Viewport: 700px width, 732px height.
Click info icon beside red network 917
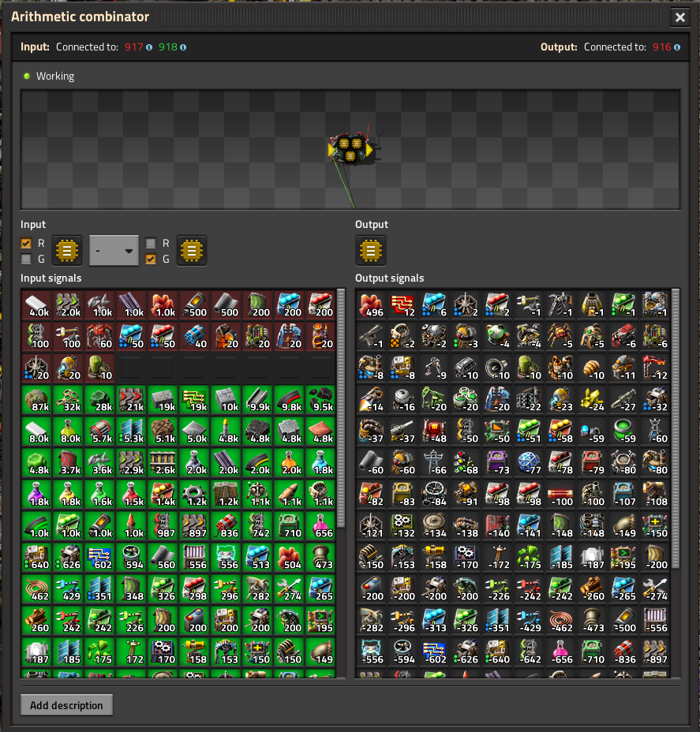tap(149, 47)
